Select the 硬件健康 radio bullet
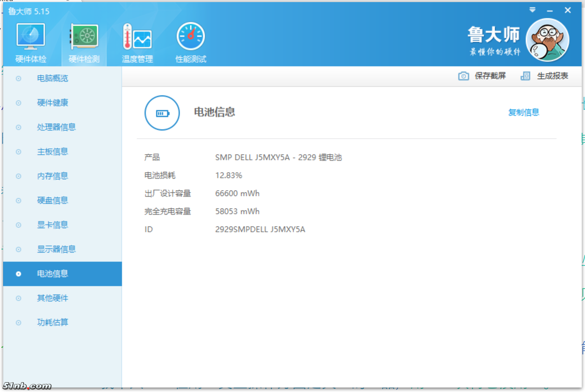 19,103
